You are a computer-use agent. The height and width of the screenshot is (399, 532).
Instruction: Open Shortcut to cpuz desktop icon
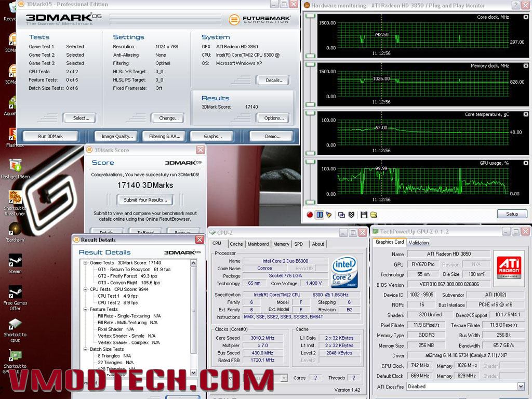click(x=15, y=330)
